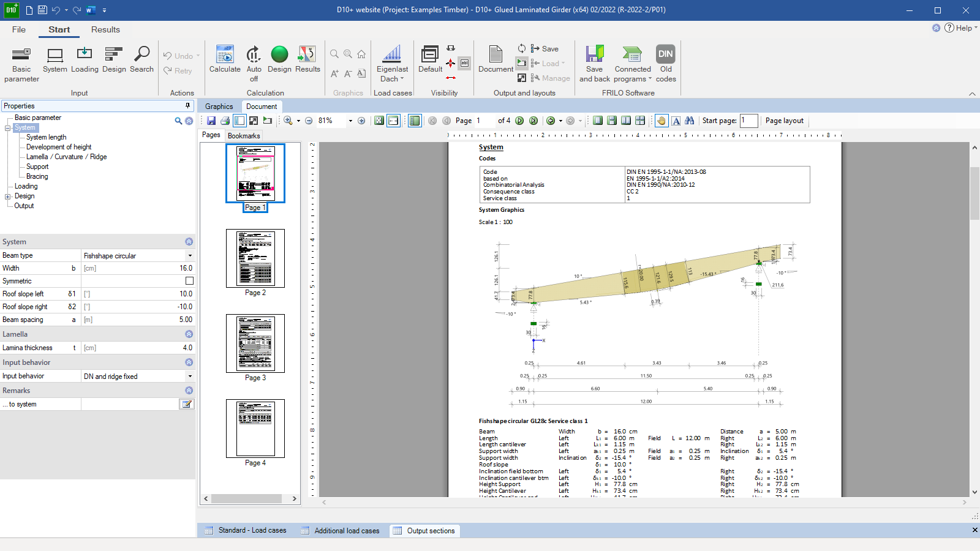The image size is (980, 551).
Task: Click the print icon in document toolbar
Action: [x=225, y=121]
